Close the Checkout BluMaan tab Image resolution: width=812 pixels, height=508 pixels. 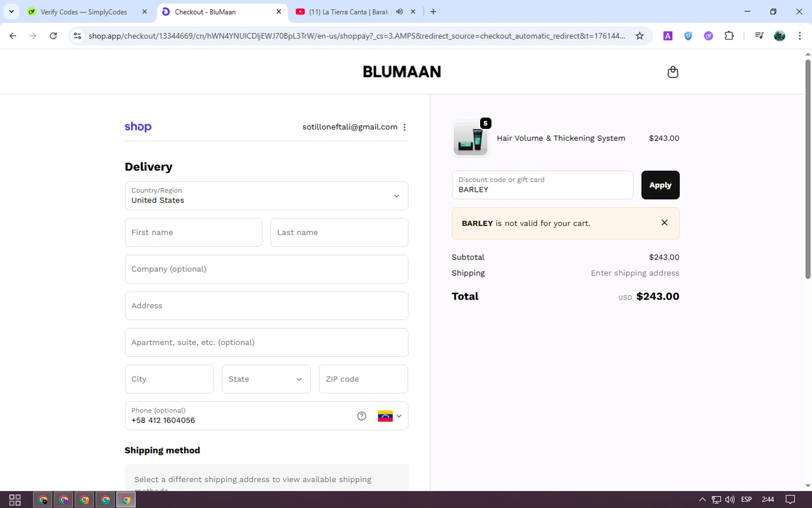pos(279,11)
